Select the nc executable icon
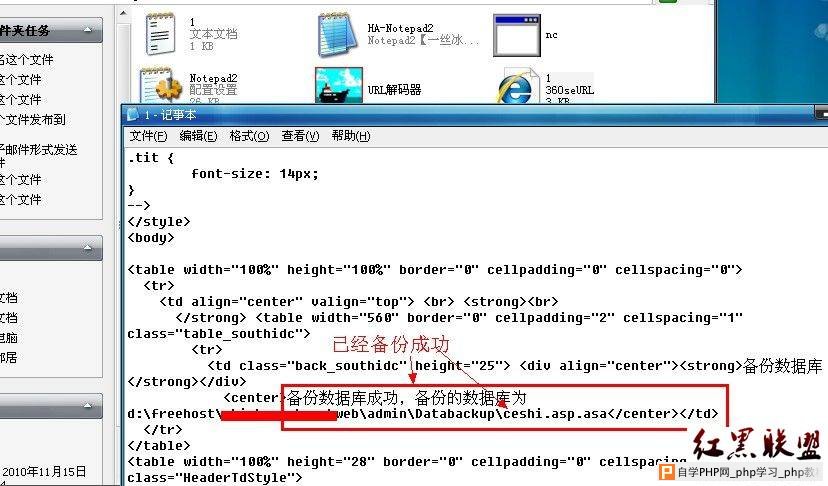The height and width of the screenshot is (486, 828). tap(517, 35)
